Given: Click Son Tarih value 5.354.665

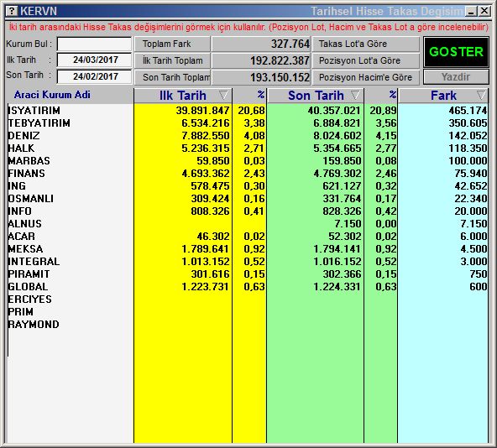Looking at the screenshot, I should point(337,148).
